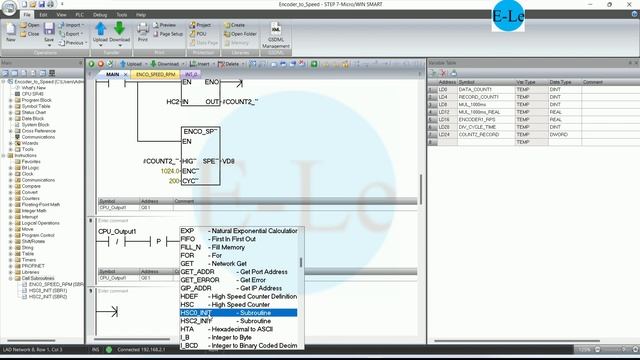Screen dimensions: 640x360
Task: Click the blue Upload arrow in ribbon
Action: point(100,29)
